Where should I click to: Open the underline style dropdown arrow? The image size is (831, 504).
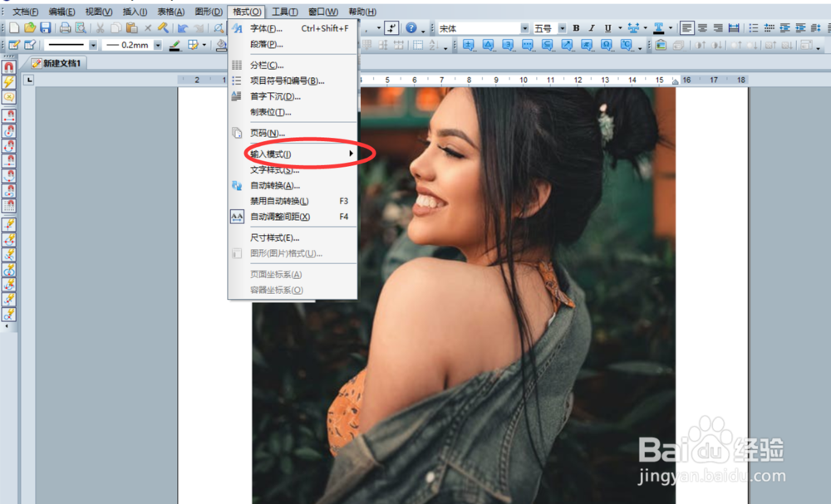[x=620, y=28]
